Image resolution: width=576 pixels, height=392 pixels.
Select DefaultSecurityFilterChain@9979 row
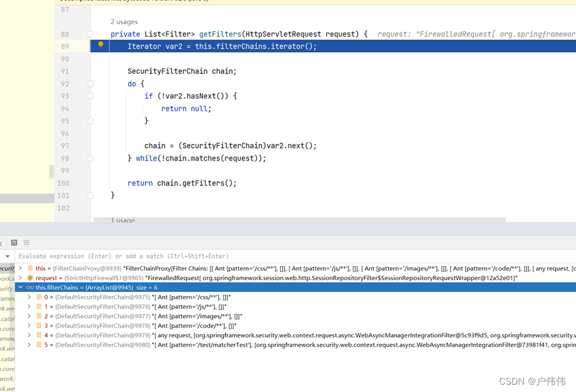(296, 335)
